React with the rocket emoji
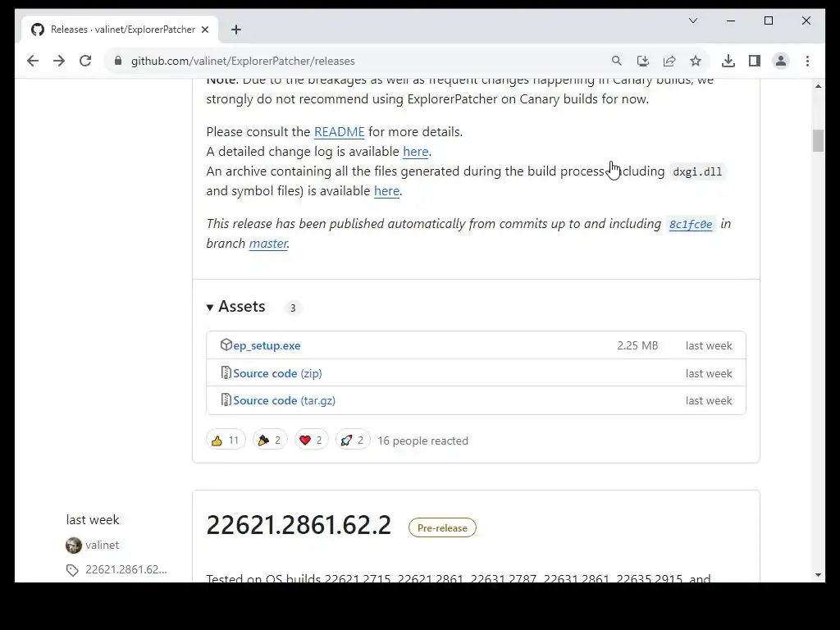 click(353, 441)
